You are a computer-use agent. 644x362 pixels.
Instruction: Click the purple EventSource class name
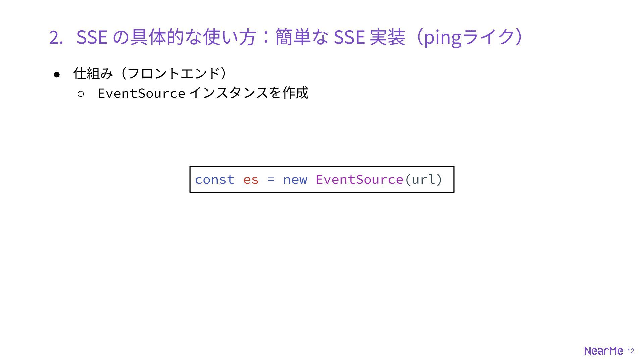click(x=360, y=179)
